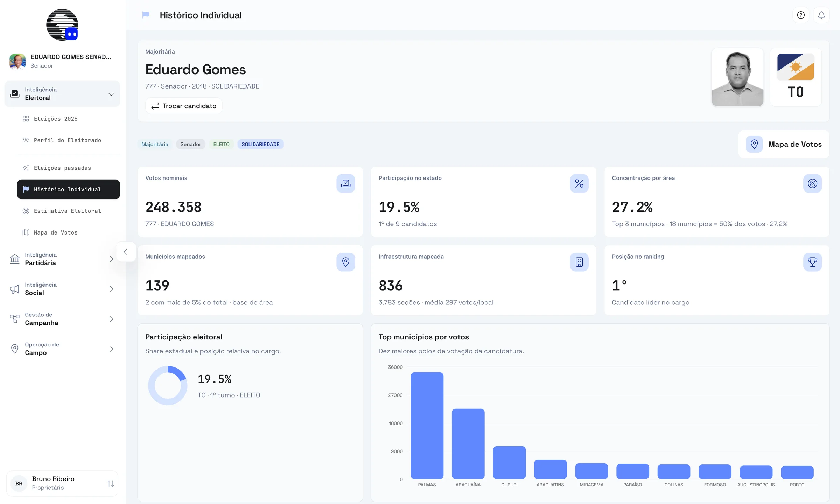The image size is (840, 504).
Task: Open the help question mark icon
Action: click(801, 15)
